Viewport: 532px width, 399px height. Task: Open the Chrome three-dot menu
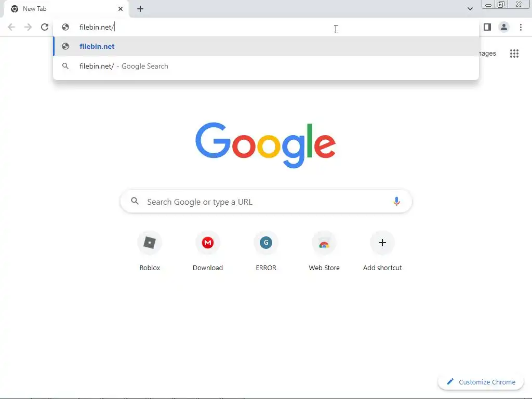(521, 27)
